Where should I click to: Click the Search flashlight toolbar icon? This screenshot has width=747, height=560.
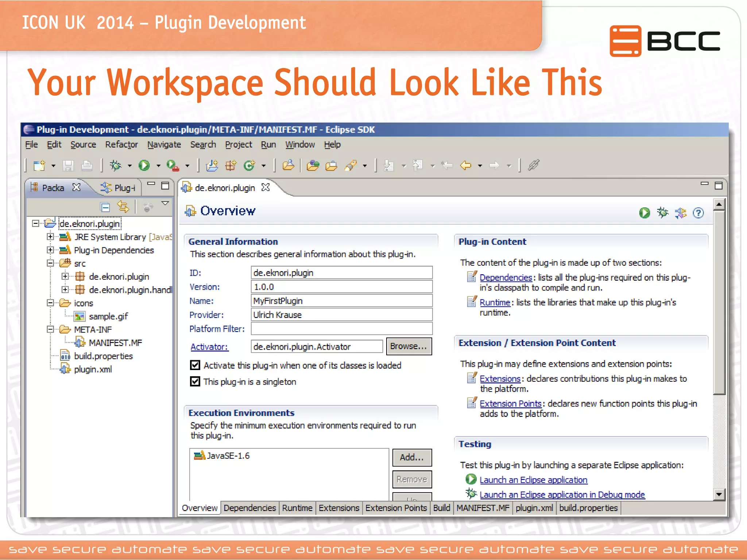pos(351,166)
